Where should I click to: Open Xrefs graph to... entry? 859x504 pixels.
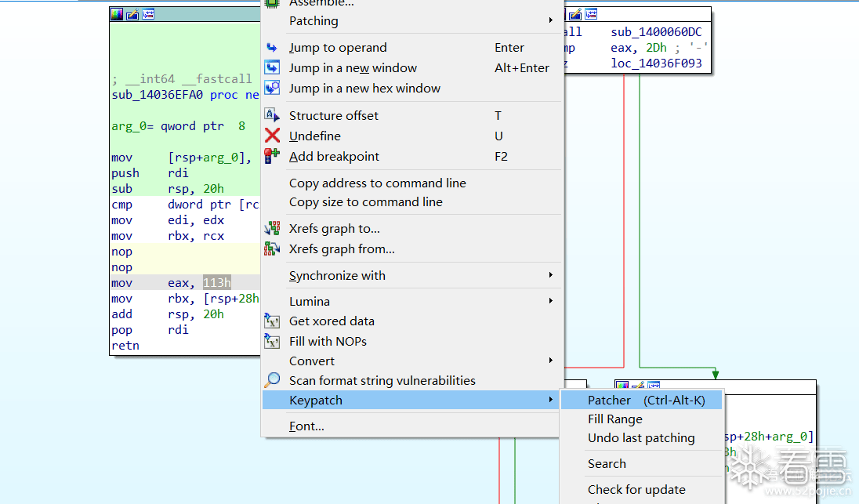[412, 228]
